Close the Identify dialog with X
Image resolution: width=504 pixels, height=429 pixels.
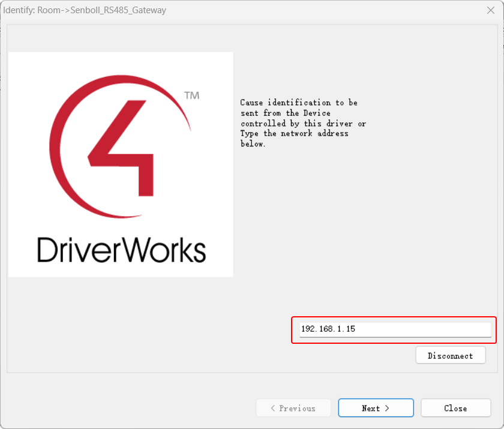coord(491,10)
